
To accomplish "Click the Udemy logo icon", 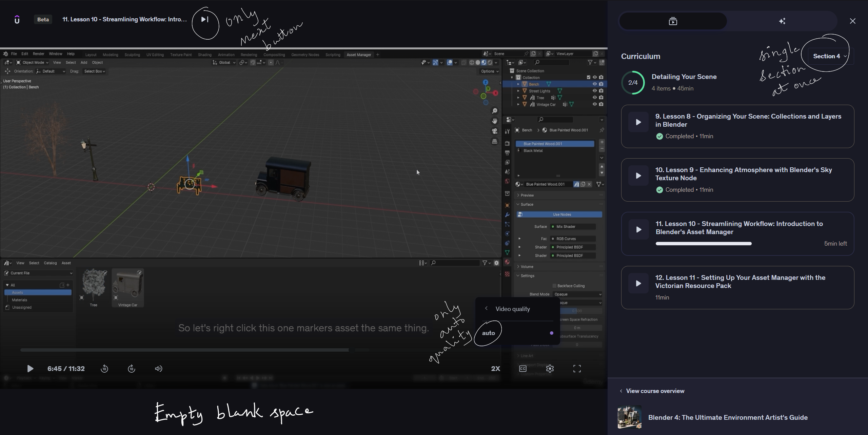I will point(17,20).
